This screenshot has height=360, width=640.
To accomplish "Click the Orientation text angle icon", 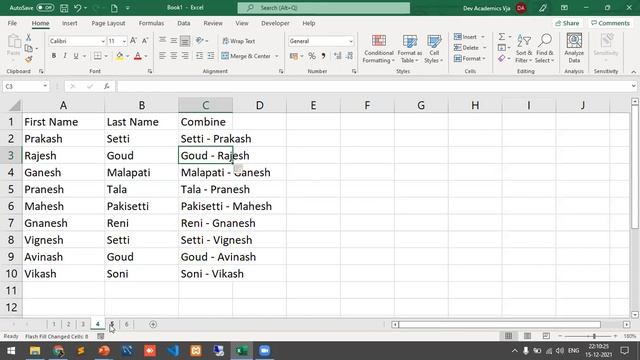I will click(x=200, y=40).
